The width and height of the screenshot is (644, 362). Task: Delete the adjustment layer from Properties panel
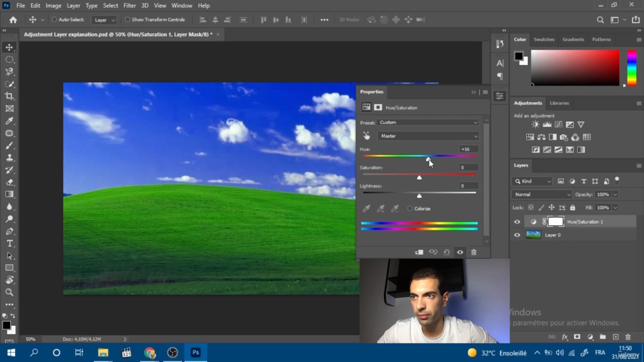[x=473, y=252]
